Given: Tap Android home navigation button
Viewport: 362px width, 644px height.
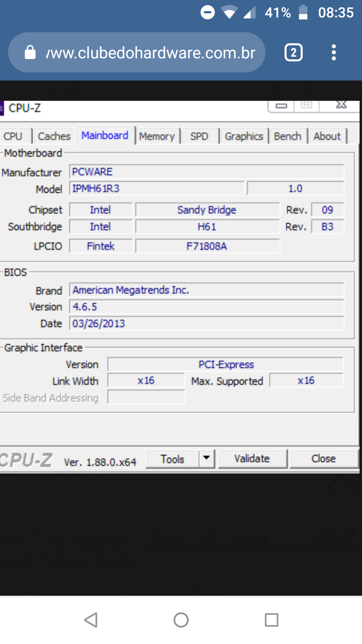Looking at the screenshot, I should click(181, 620).
